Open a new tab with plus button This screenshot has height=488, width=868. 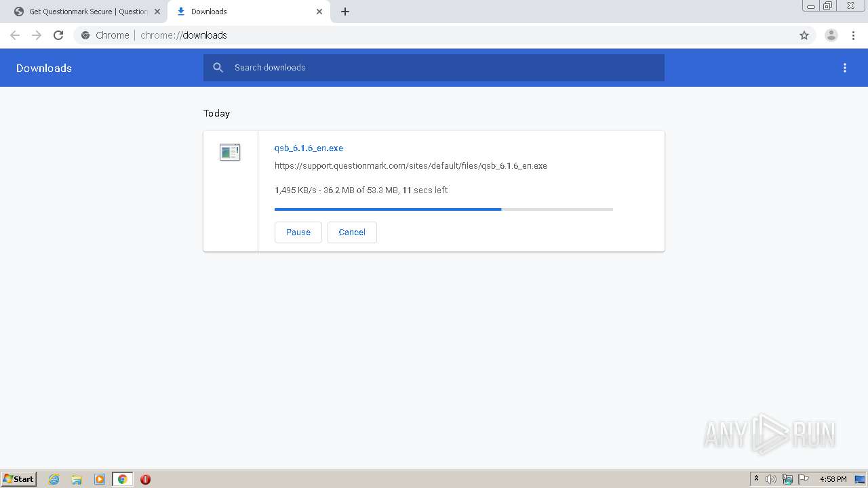[x=345, y=12]
